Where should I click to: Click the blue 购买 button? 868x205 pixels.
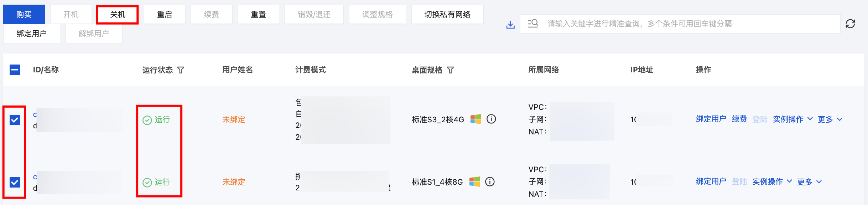24,14
